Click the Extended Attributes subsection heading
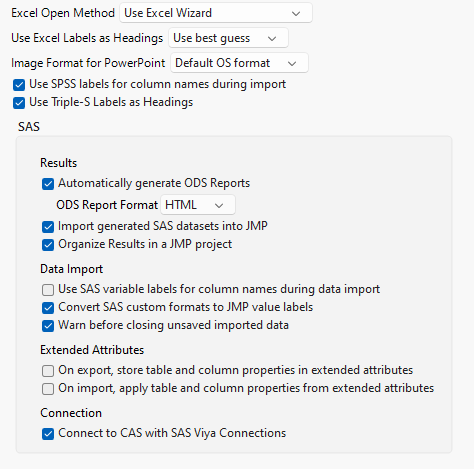Screen dimensions: 474x469 [92, 350]
